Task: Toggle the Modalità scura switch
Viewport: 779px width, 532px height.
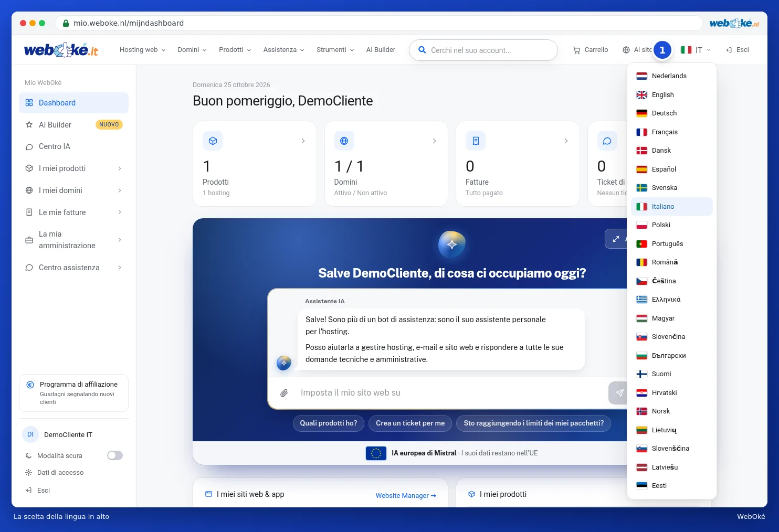Action: pos(115,455)
